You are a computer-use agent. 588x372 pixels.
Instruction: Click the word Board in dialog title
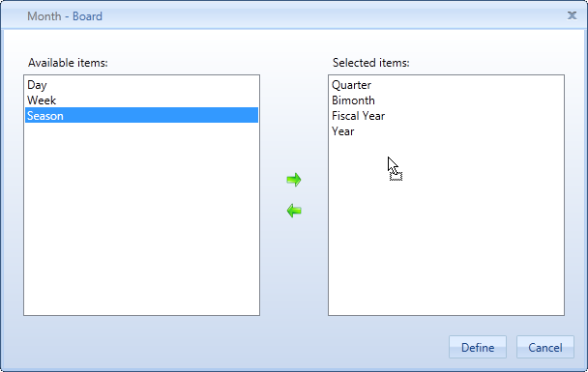87,16
